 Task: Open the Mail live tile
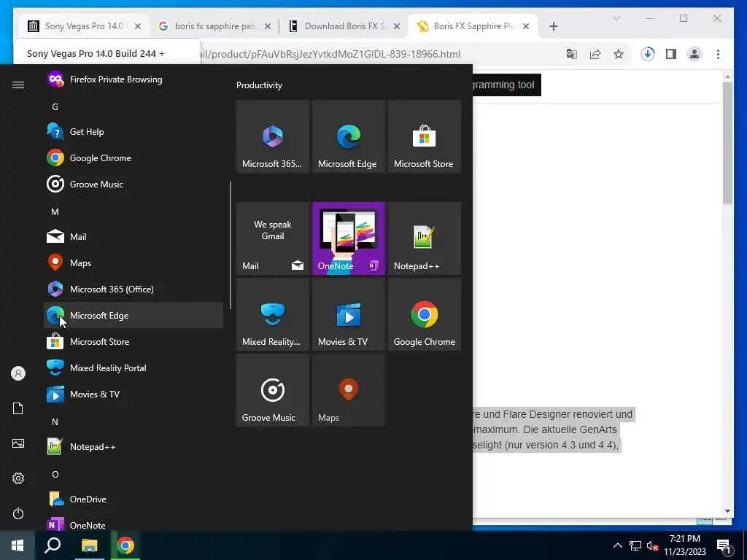[x=273, y=238]
